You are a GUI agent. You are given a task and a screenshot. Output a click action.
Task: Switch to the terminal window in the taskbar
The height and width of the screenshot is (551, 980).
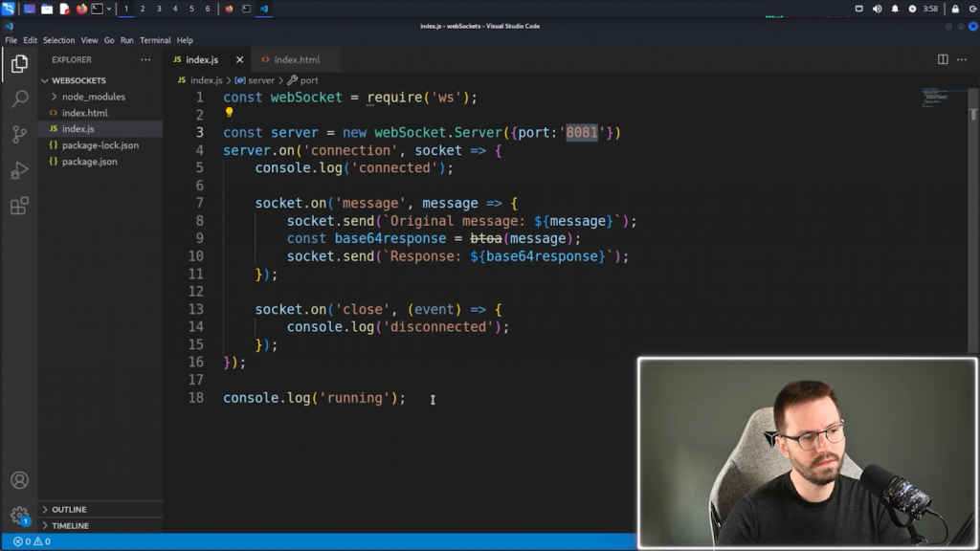246,9
